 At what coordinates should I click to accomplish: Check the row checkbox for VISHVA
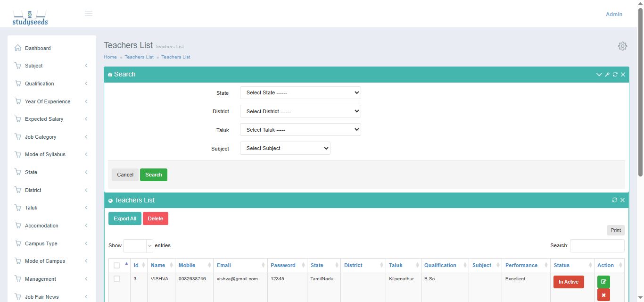pyautogui.click(x=117, y=279)
